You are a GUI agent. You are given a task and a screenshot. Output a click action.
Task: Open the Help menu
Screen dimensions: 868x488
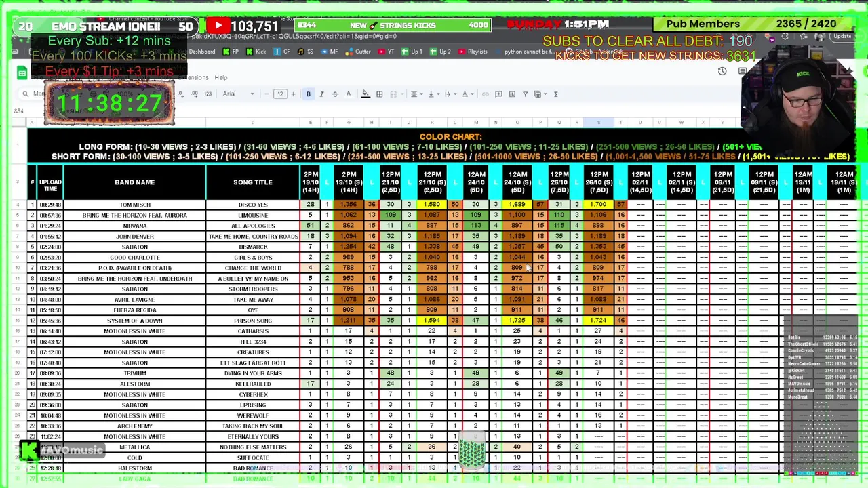(221, 77)
